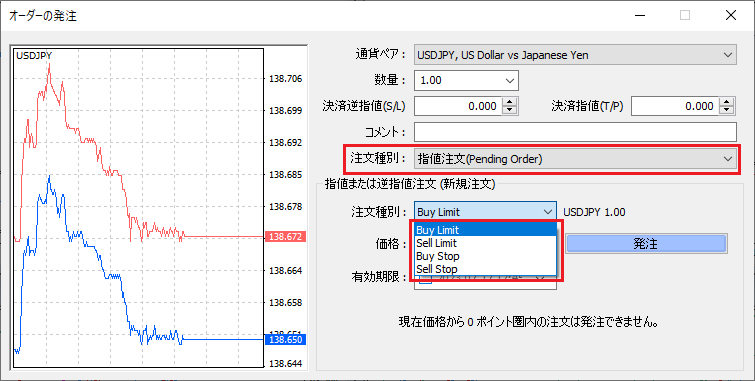Click the USDJPY label on the chart

34,55
